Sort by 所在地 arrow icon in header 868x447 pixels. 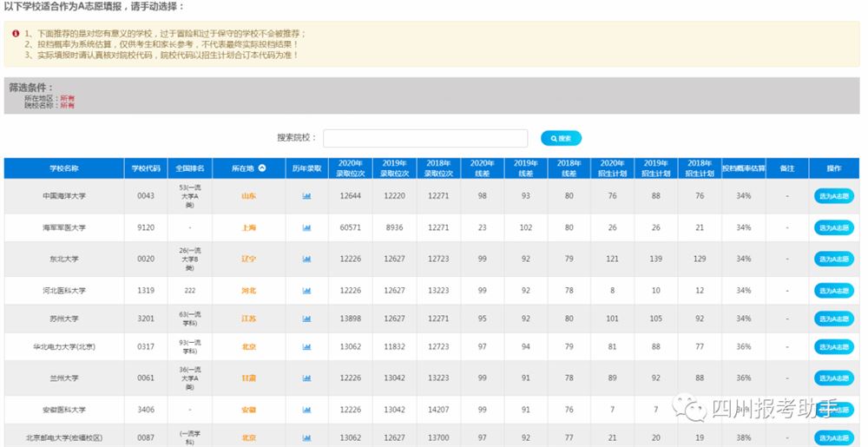[262, 168]
